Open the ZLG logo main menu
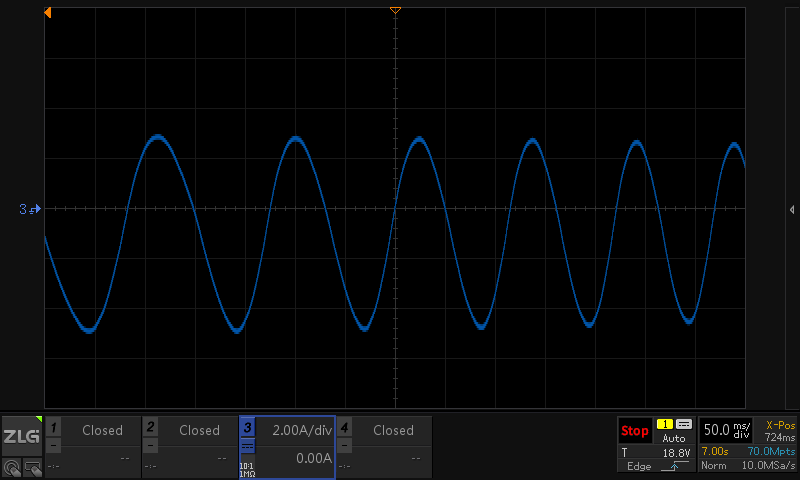This screenshot has height=480, width=800. pyautogui.click(x=21, y=436)
